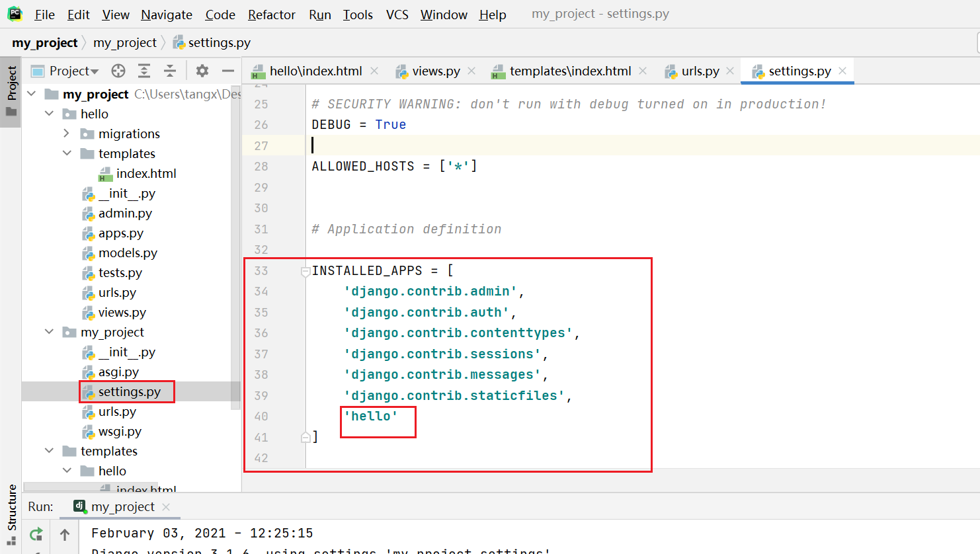Image resolution: width=980 pixels, height=554 pixels.
Task: Select apps.py in project tree
Action: click(113, 233)
